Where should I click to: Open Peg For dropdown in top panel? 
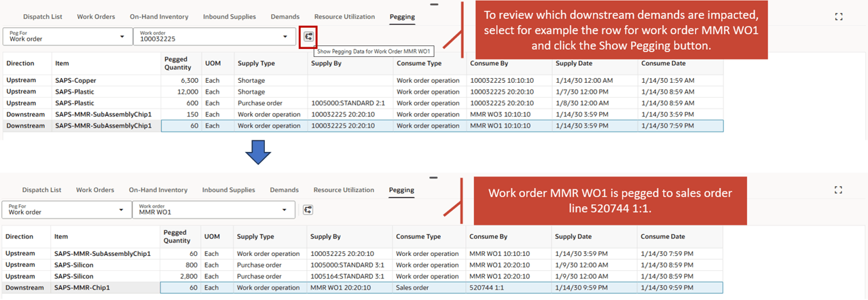coord(67,37)
